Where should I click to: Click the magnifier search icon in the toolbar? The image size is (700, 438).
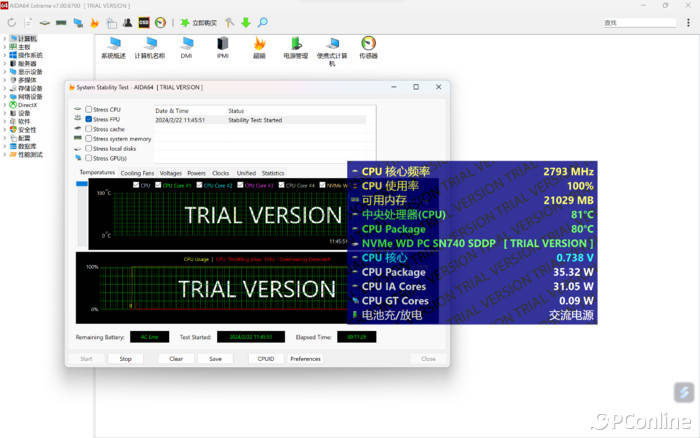pyautogui.click(x=262, y=22)
